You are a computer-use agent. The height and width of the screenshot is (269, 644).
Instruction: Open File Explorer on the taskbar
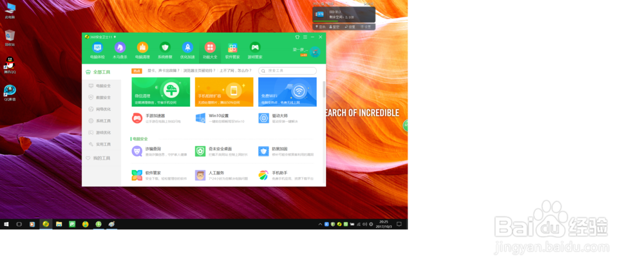[x=59, y=224]
